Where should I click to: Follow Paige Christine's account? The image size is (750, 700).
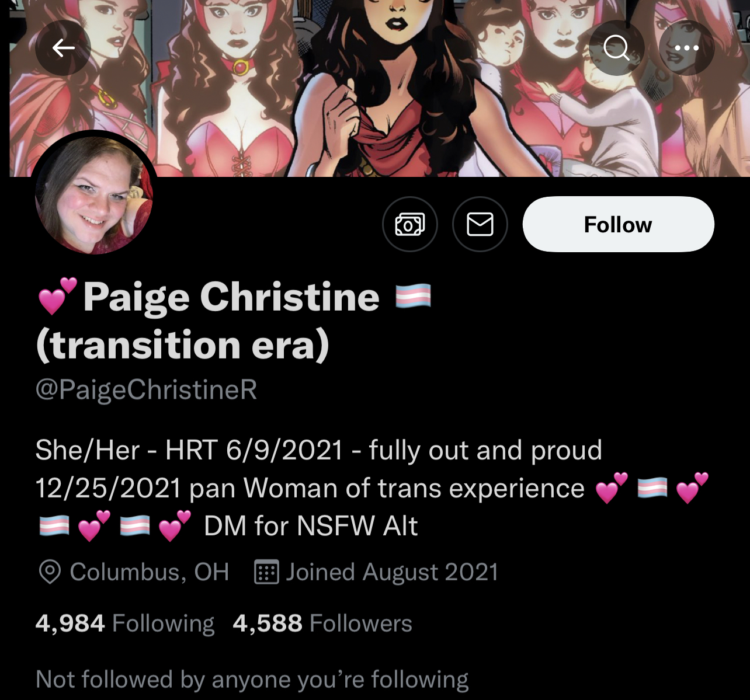click(618, 224)
